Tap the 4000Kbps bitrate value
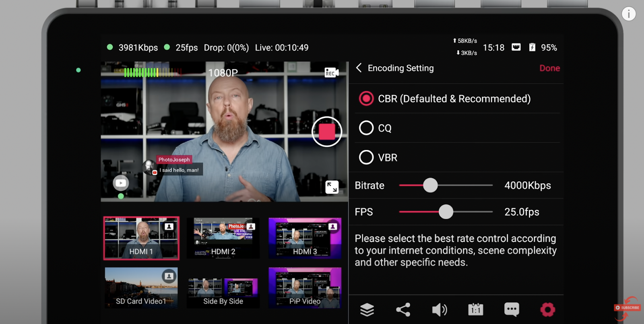 pyautogui.click(x=528, y=185)
